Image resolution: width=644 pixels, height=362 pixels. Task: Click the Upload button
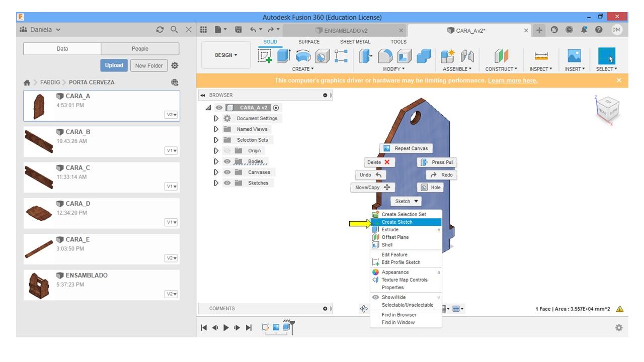pos(114,65)
